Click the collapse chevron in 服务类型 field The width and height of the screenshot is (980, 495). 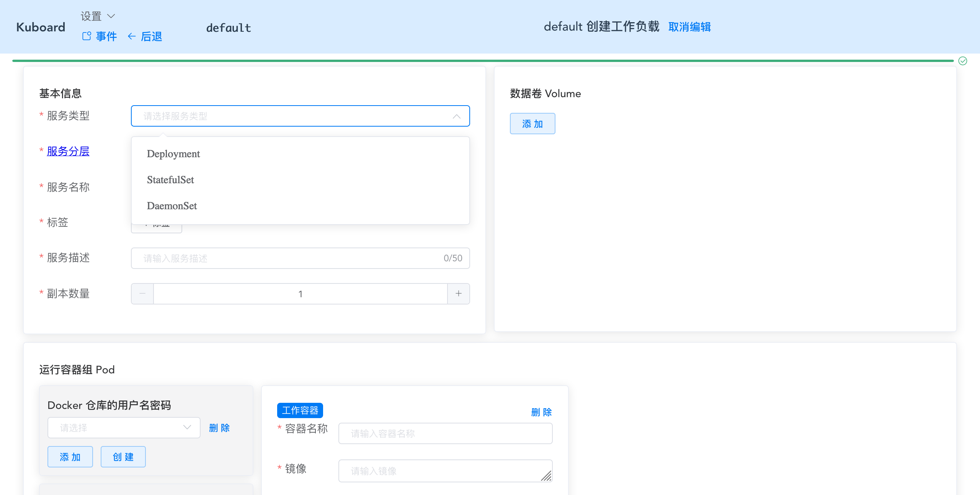point(456,117)
